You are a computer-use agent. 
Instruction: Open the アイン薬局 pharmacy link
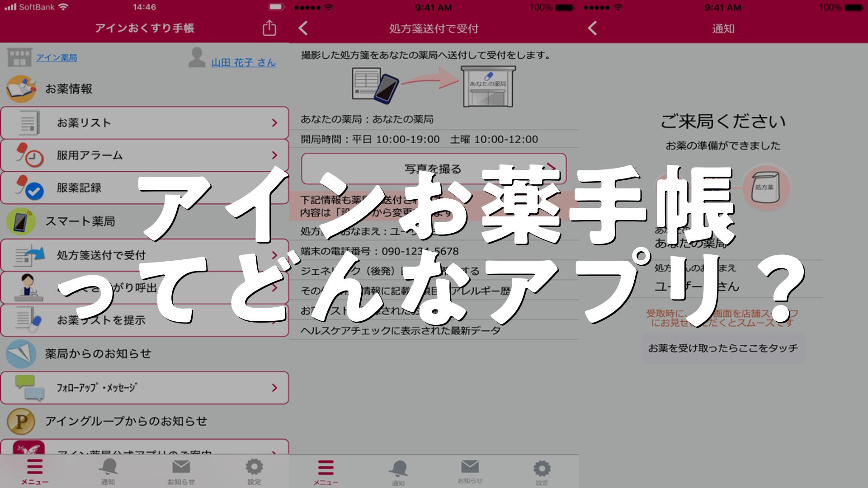(57, 58)
